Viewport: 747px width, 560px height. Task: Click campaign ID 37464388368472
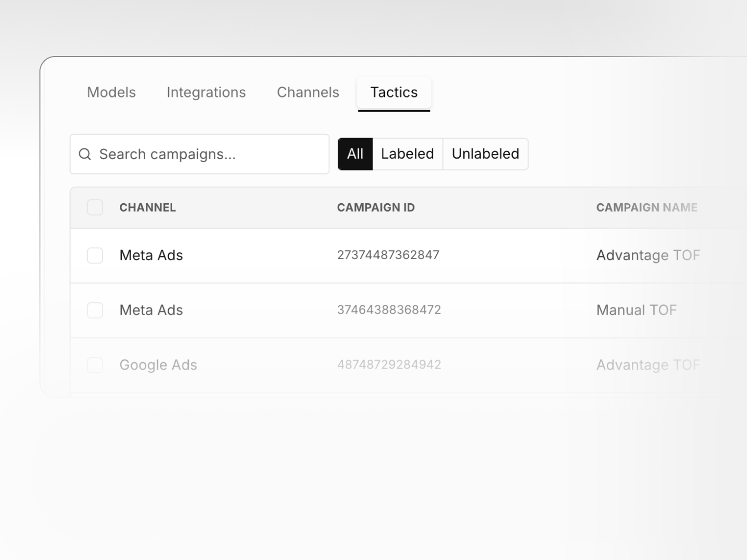point(389,310)
